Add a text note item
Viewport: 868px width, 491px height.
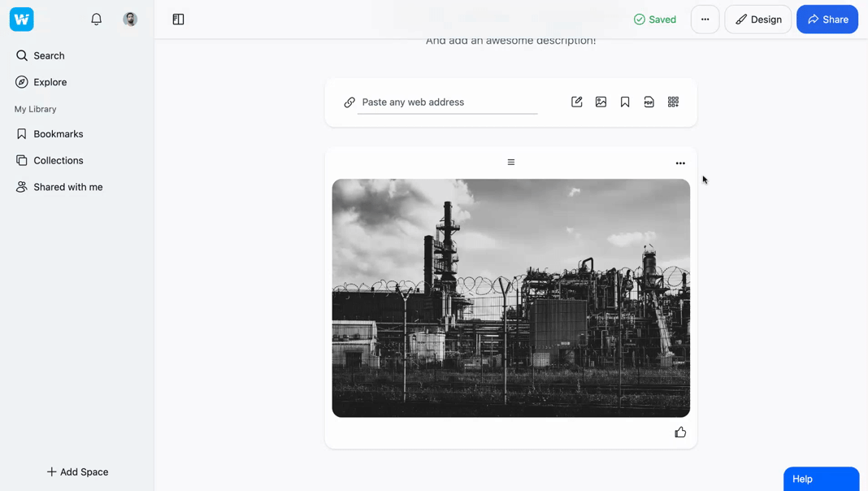(x=577, y=102)
